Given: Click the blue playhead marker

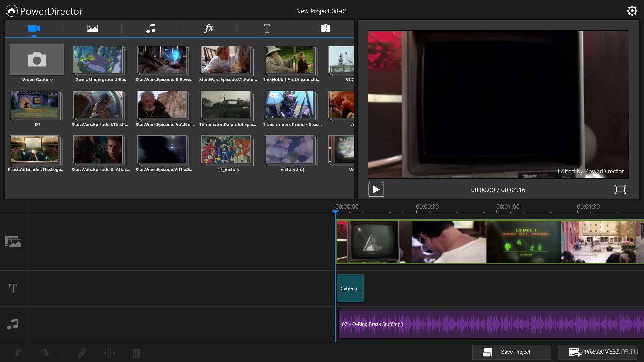Looking at the screenshot, I should click(335, 212).
